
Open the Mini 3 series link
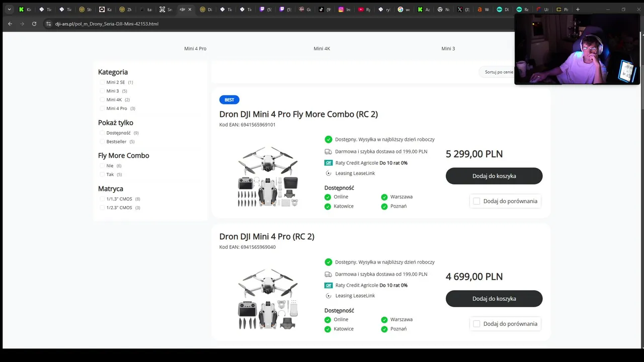point(448,49)
